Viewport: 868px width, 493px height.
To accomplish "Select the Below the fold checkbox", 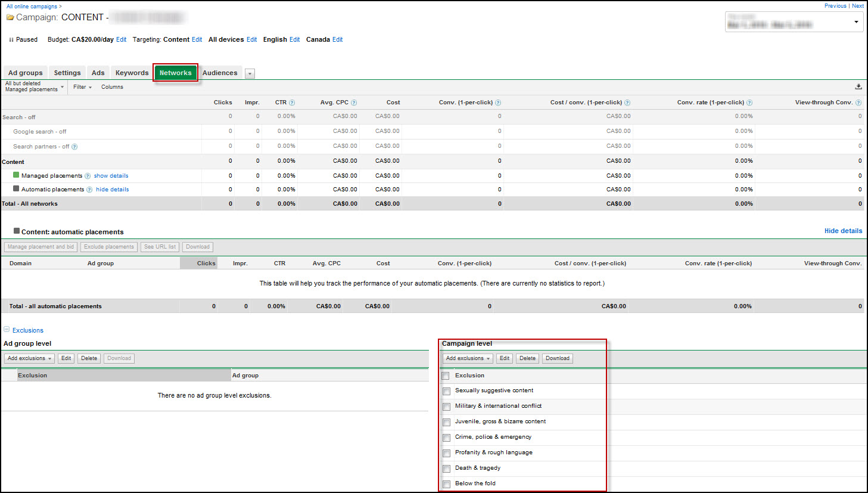I will tap(446, 484).
